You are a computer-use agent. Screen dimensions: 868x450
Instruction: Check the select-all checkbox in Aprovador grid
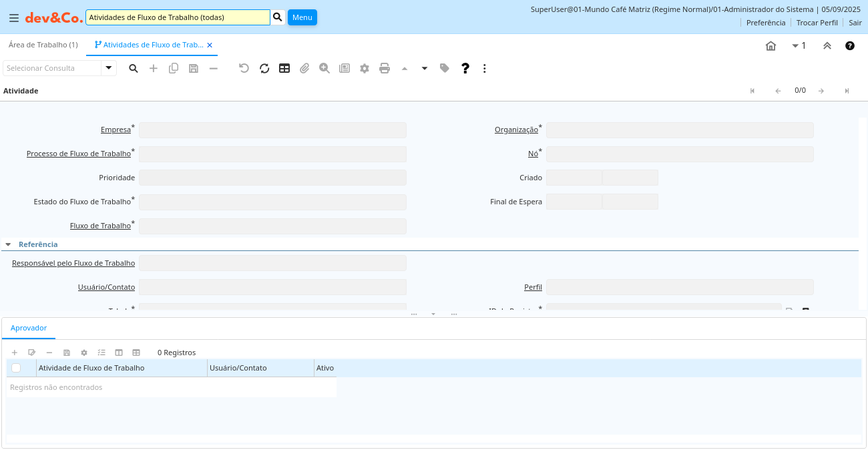click(x=16, y=368)
